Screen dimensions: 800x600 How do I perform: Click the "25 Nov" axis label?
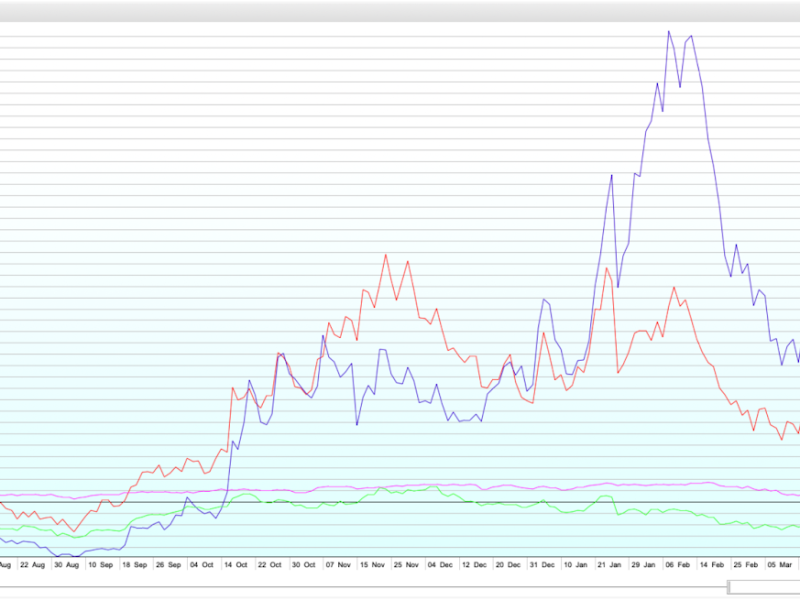tap(406, 565)
